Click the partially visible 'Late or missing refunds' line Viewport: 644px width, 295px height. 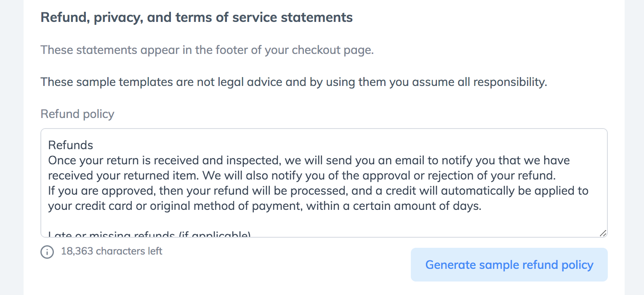click(x=150, y=234)
